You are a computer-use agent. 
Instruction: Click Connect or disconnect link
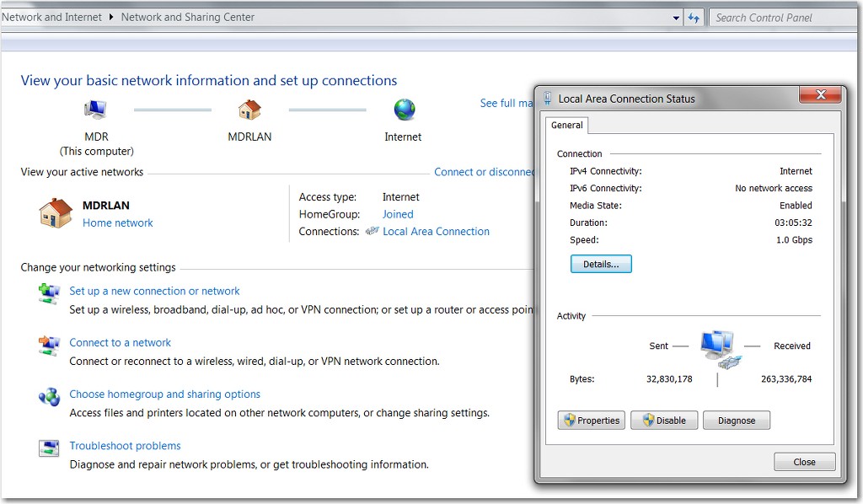point(484,172)
